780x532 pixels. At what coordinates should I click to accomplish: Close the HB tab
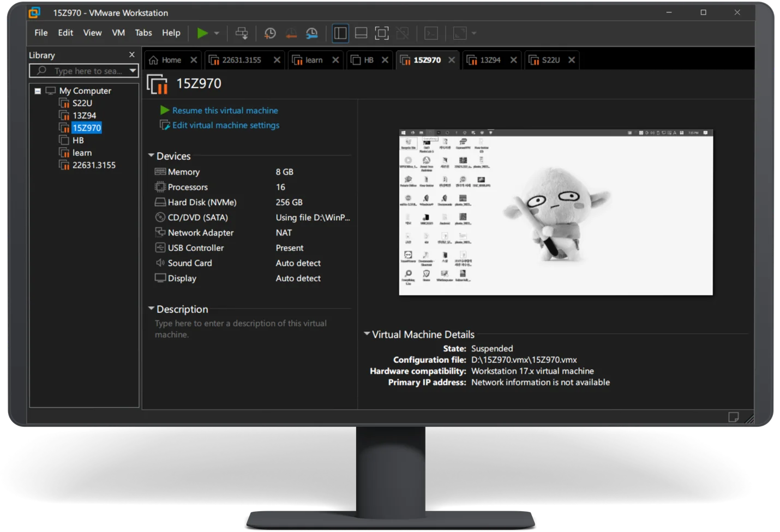pos(385,60)
